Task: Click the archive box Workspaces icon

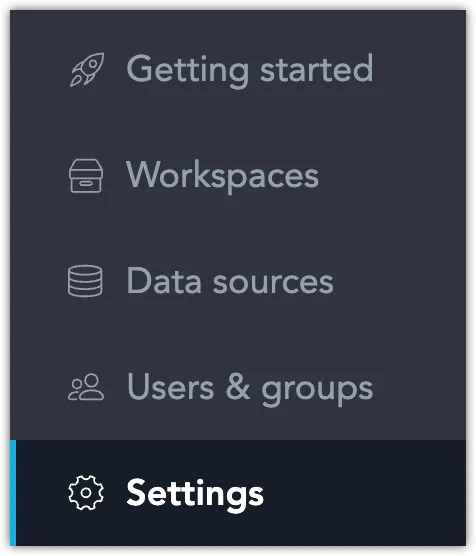Action: 86,176
